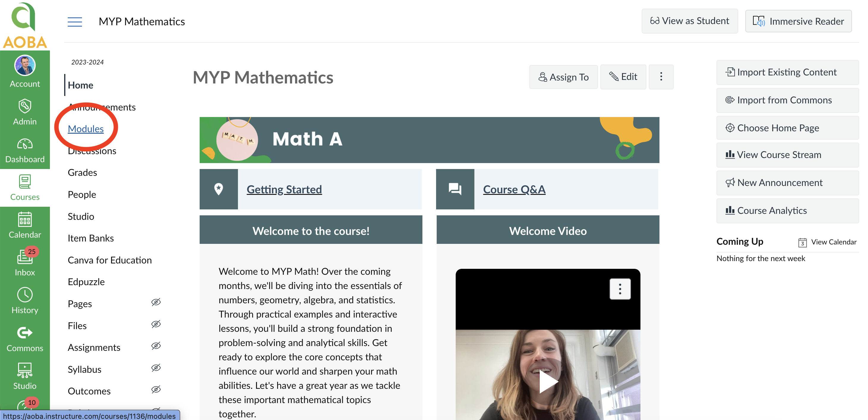Open page options three-dot menu beside Edit

click(x=661, y=77)
